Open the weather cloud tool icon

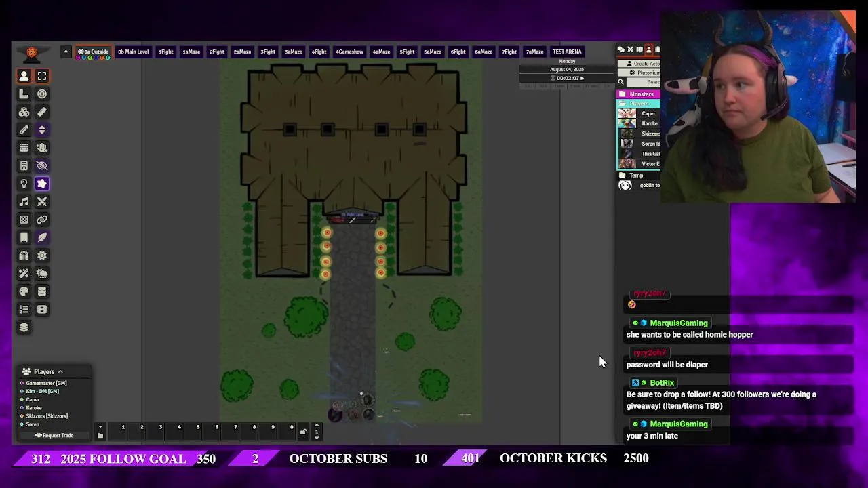42,274
